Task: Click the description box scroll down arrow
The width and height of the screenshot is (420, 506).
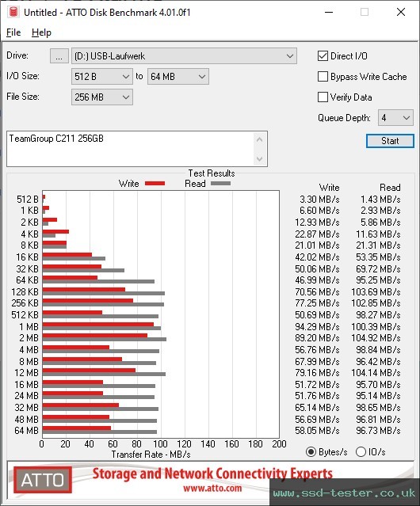Action: (260, 158)
